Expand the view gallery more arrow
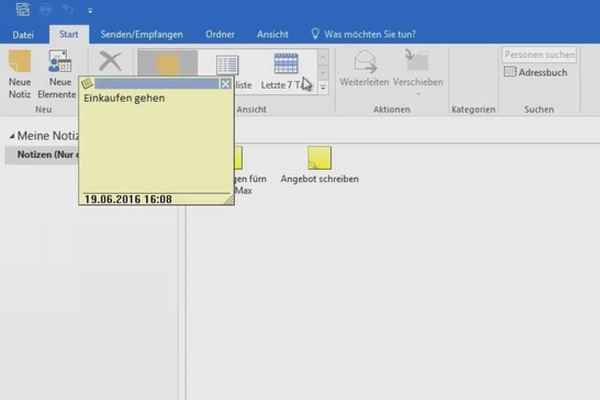600x400 pixels. pos(323,88)
